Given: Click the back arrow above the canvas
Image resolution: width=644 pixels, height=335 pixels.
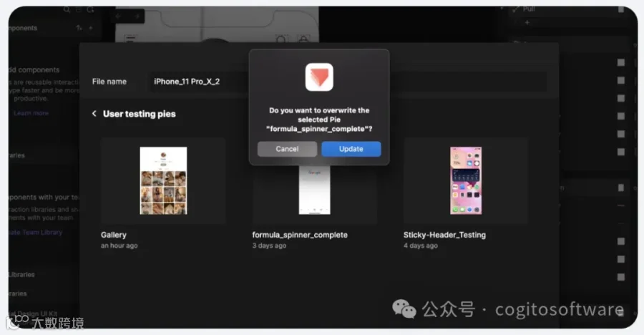Looking at the screenshot, I should tap(118, 16).
